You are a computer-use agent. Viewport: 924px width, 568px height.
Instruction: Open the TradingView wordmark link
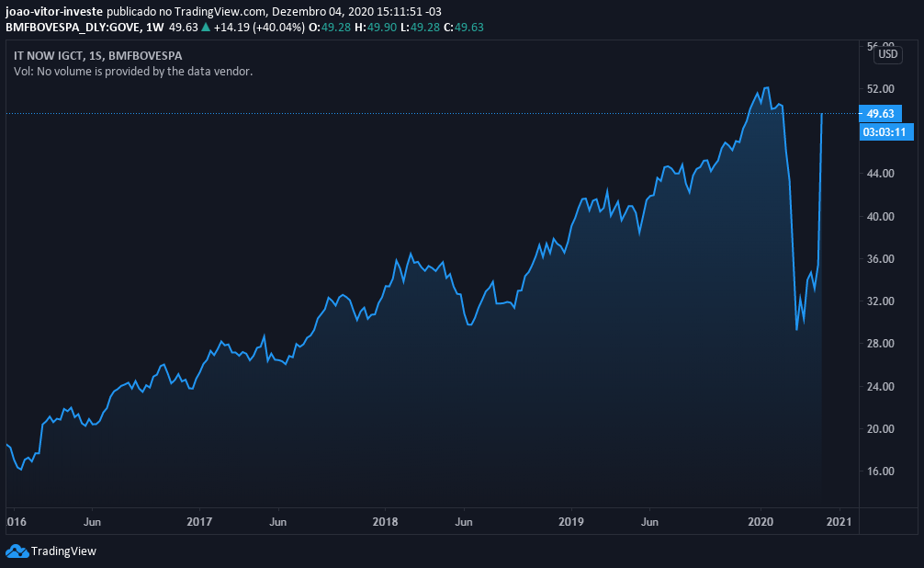click(63, 551)
